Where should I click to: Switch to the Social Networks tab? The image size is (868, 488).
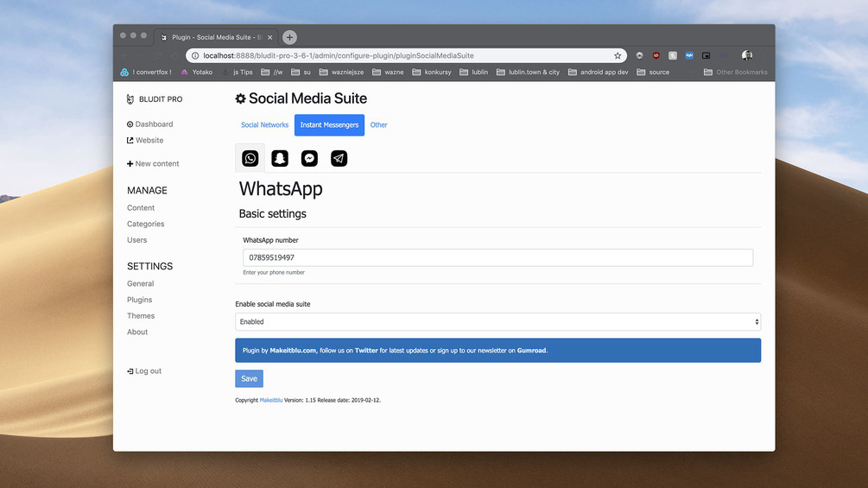pos(264,125)
